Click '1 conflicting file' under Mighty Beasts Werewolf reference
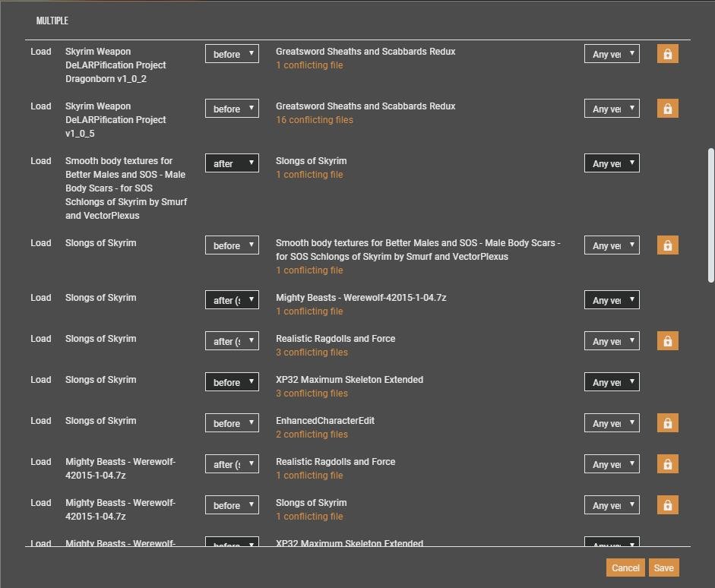This screenshot has width=715, height=588. [309, 311]
